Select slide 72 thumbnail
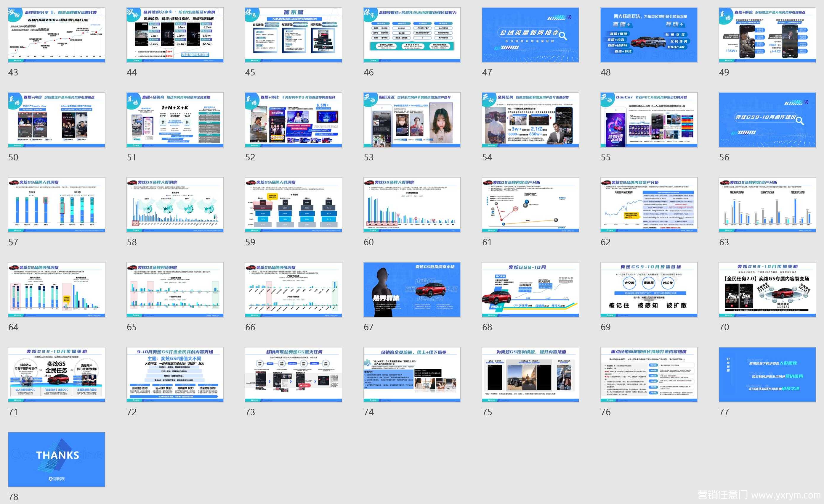 [175, 374]
